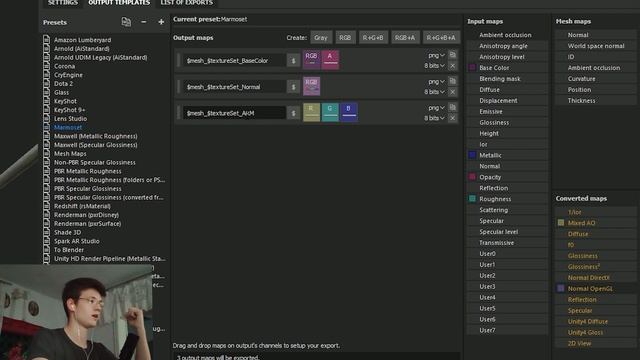Delete the Normal output map
This screenshot has width=640, height=360.
[x=452, y=92]
